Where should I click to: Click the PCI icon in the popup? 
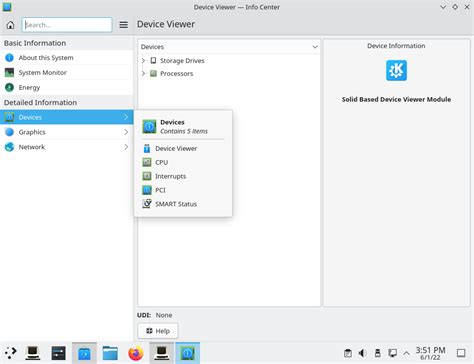pyautogui.click(x=147, y=190)
